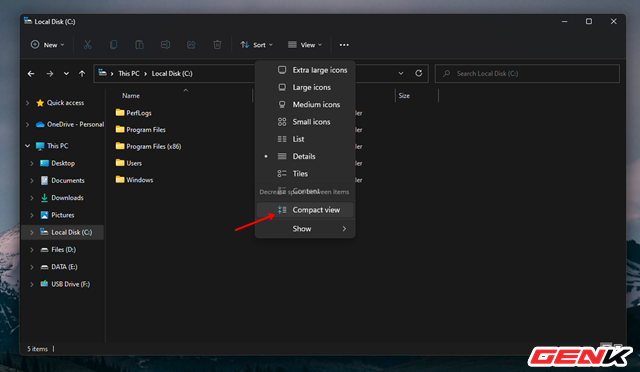Toggle Compact view option
The width and height of the screenshot is (640, 372).
tap(305, 210)
